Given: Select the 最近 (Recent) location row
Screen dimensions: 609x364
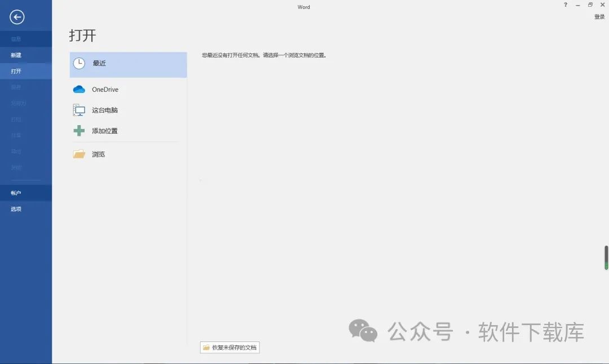Looking at the screenshot, I should pyautogui.click(x=128, y=65).
